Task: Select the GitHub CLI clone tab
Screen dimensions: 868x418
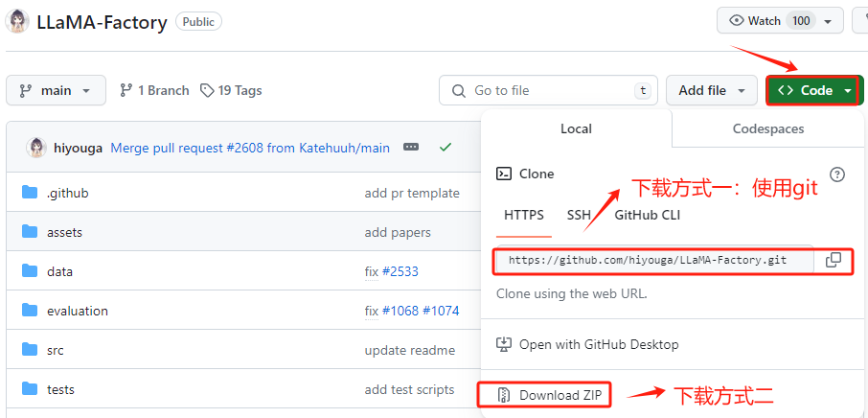Action: [648, 215]
